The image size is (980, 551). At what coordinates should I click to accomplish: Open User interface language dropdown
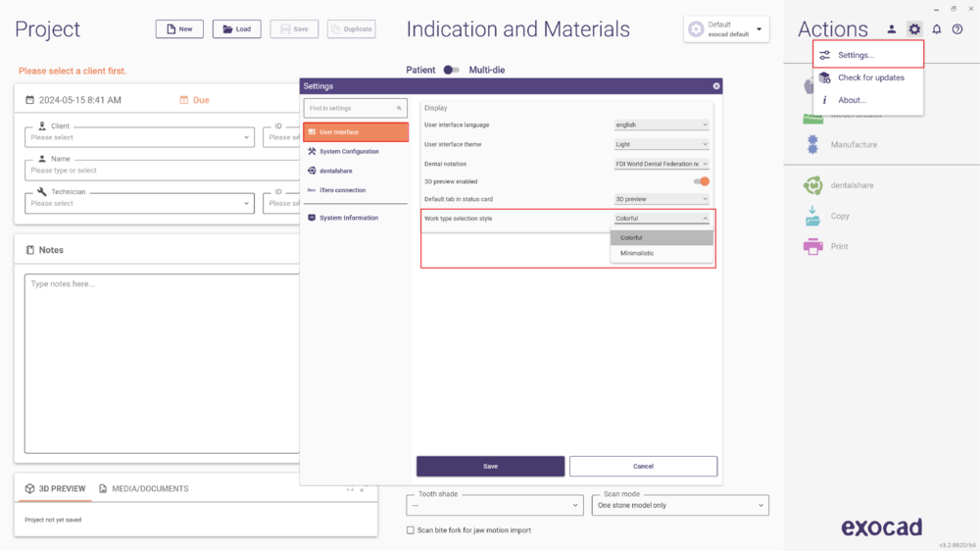[x=661, y=125]
